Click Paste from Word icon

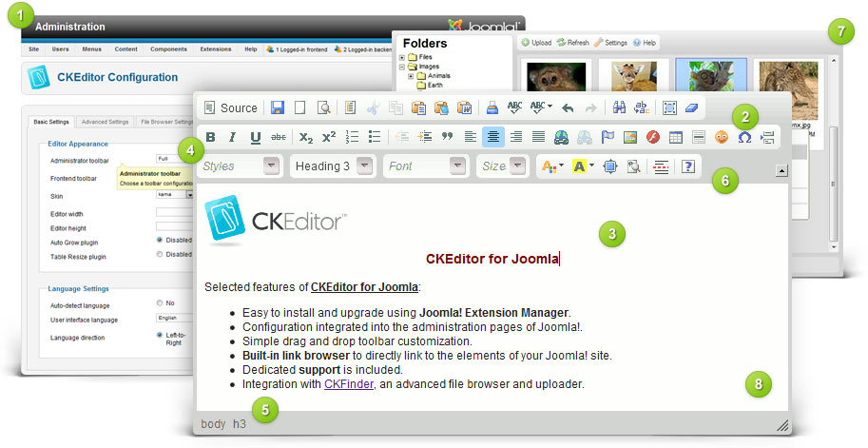tap(464, 108)
